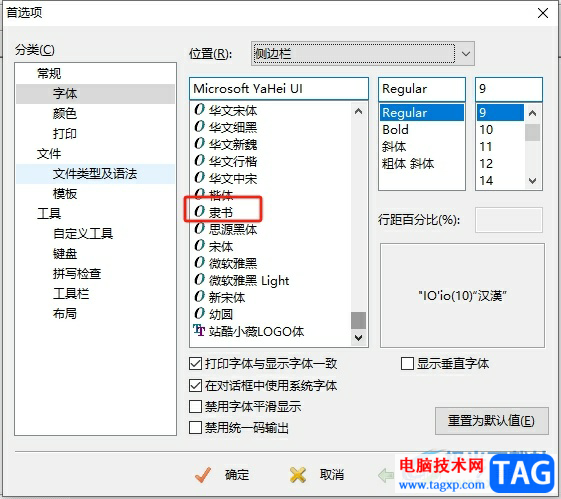Viewport: 561px width, 499px height.
Task: Click the 确定 orange checkmark icon
Action: 203,475
